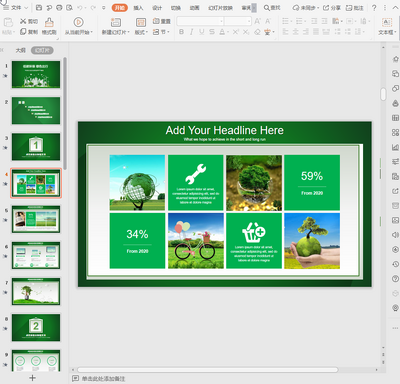Click the ellipsis icon at right sidebar bottom
The width and height of the screenshot is (400, 384).
point(395,328)
